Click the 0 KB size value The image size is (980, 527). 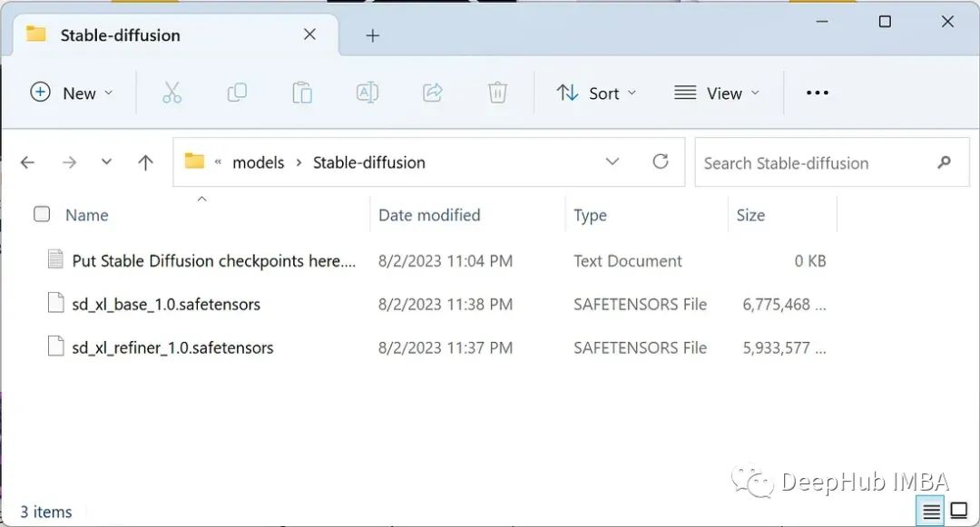click(x=810, y=260)
